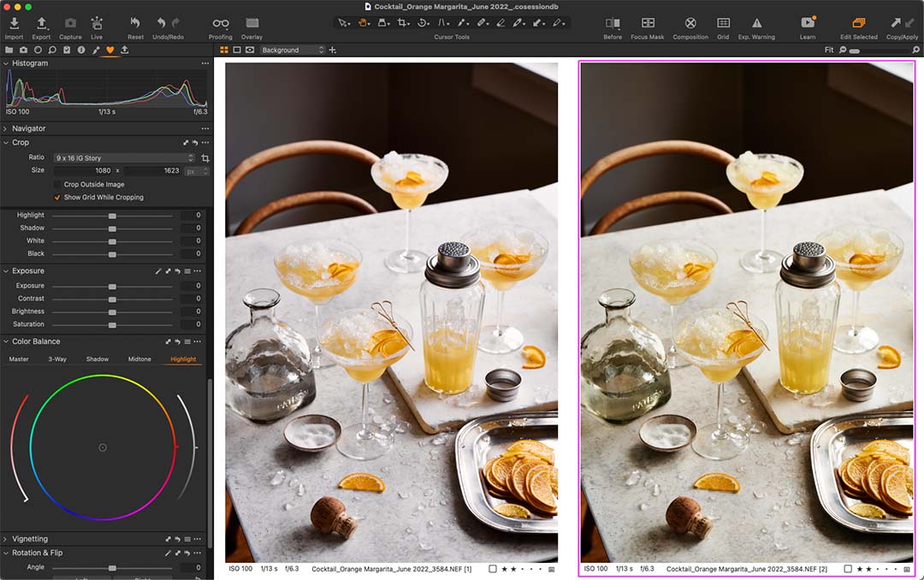Select left image variant thumbnail
924x580 pixels.
pos(391,312)
